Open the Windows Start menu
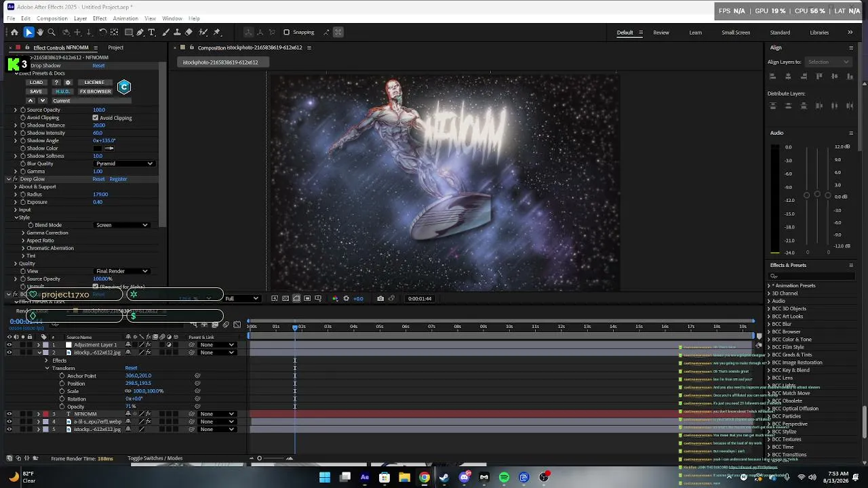This screenshot has width=868, height=488. 325,477
